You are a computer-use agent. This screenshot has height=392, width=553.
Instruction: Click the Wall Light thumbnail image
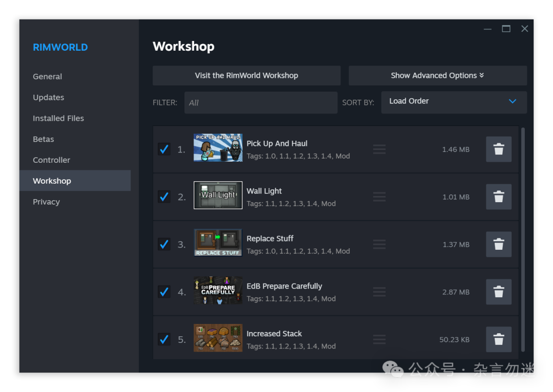(x=218, y=195)
